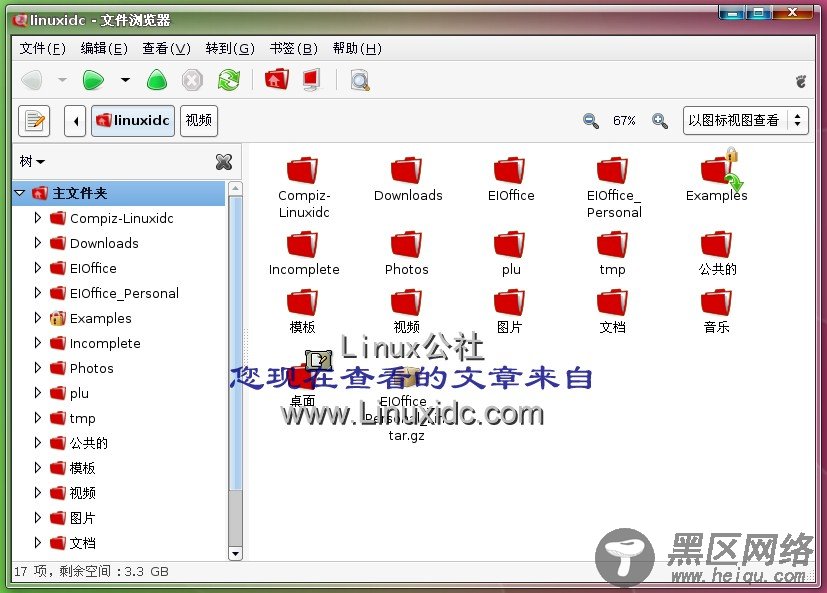The height and width of the screenshot is (593, 827).
Task: Open the 以图标视图查看 view mode dropdown
Action: pyautogui.click(x=745, y=120)
